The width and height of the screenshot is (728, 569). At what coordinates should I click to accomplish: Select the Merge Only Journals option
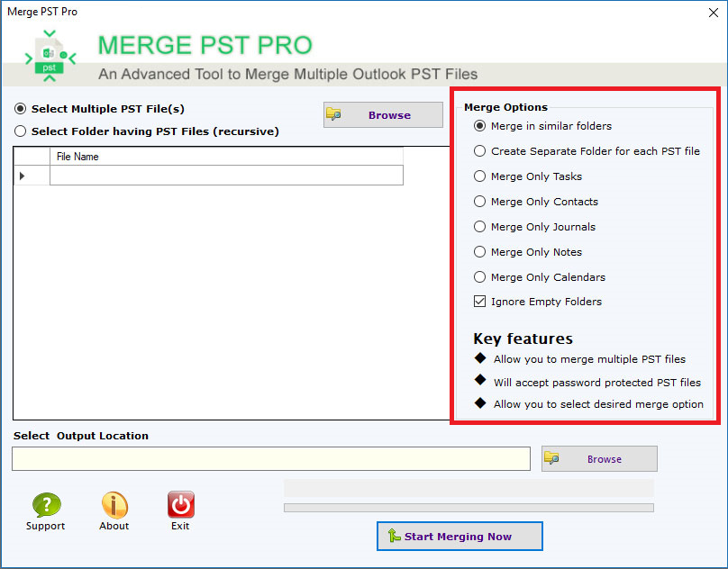pos(479,226)
